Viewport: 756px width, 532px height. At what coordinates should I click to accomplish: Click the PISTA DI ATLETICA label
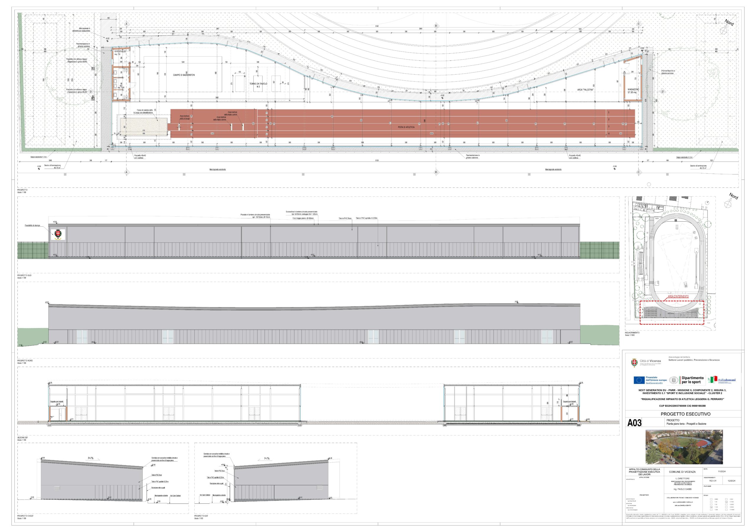406,127
